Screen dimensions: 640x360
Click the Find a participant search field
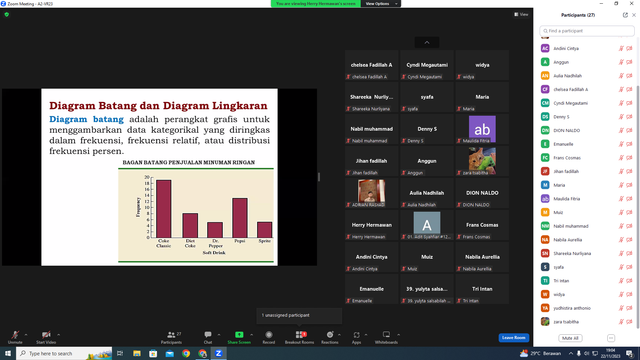coord(587,31)
